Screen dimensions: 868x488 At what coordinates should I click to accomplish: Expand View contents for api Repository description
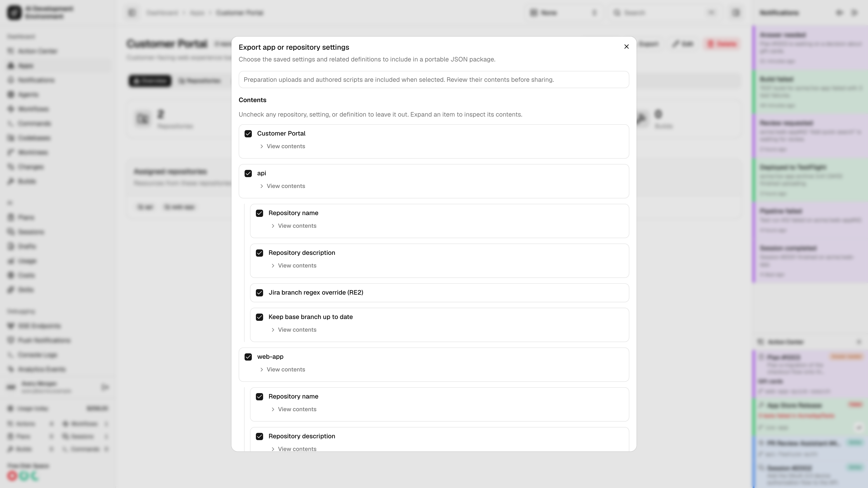[294, 265]
